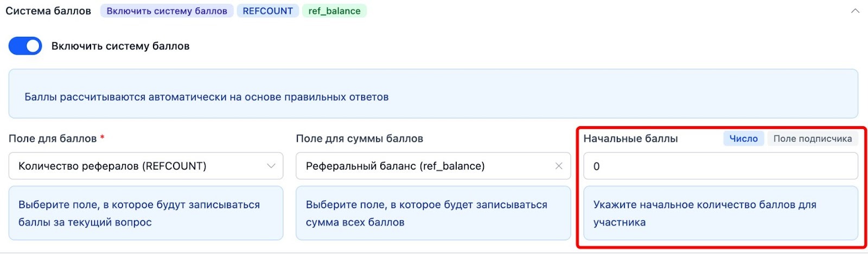This screenshot has height=254, width=868.
Task: Click the initial points hint box
Action: point(720,213)
